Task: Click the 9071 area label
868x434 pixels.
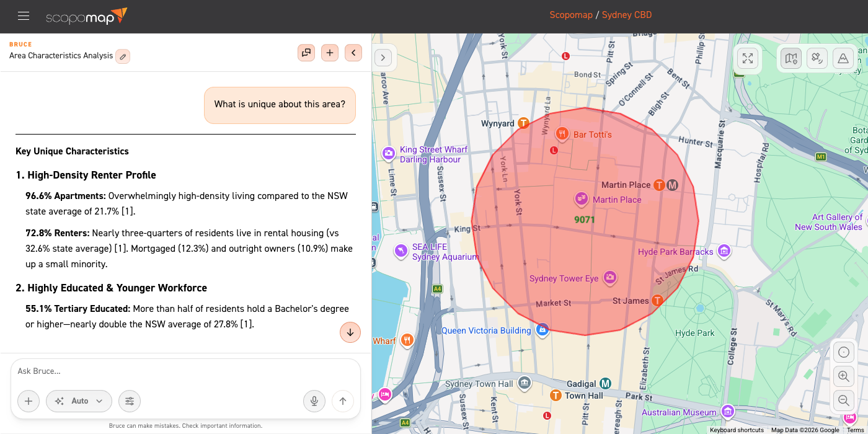Action: (585, 219)
